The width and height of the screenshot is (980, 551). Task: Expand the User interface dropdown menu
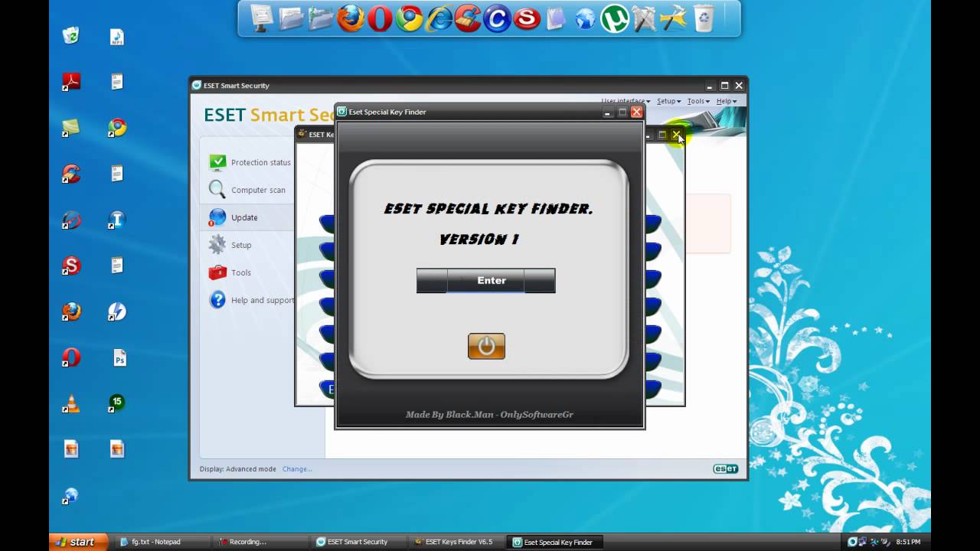[x=626, y=101]
